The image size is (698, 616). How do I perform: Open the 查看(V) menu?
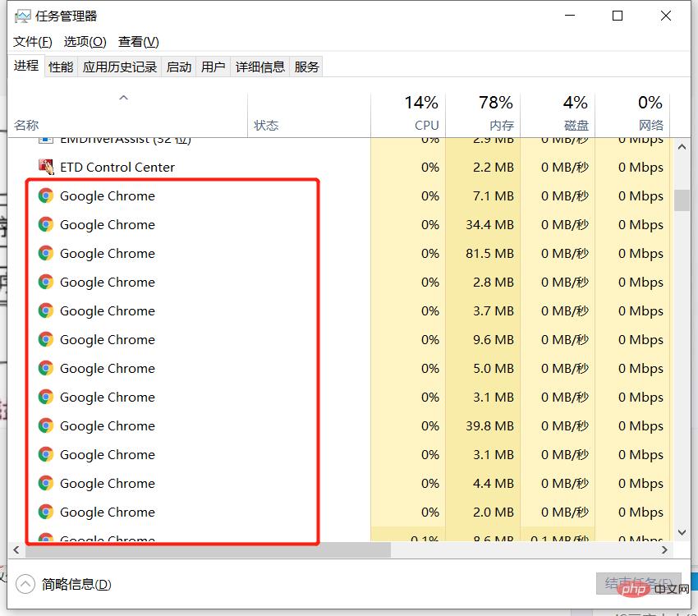coord(139,42)
